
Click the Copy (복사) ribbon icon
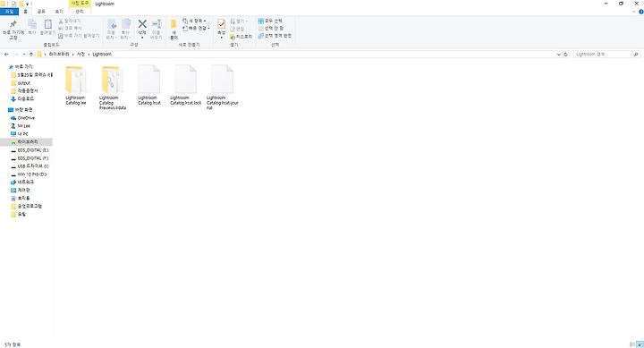(32, 26)
